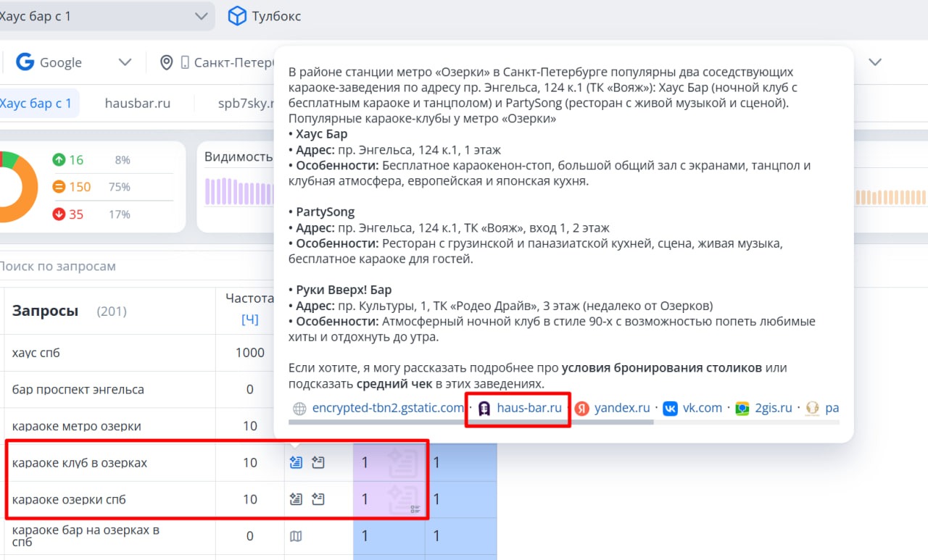
Task: Open encrypted-tbn2.gstatic.com source link
Action: (388, 408)
